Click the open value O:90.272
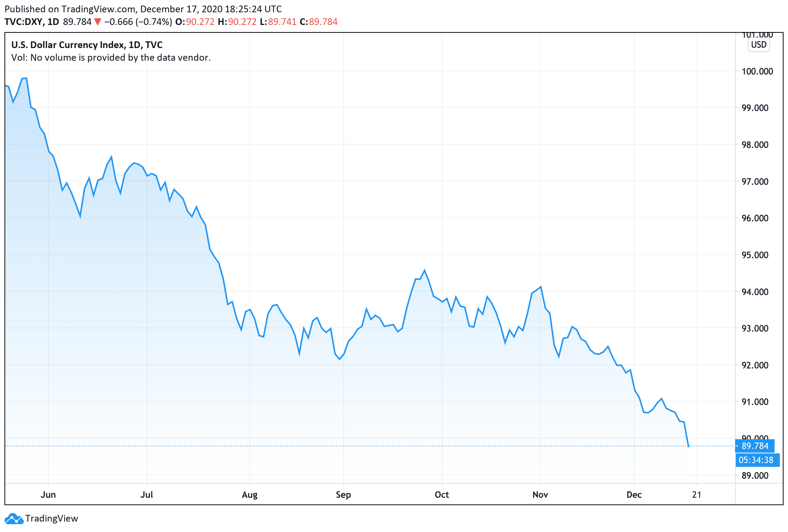The width and height of the screenshot is (788, 532). pyautogui.click(x=195, y=22)
